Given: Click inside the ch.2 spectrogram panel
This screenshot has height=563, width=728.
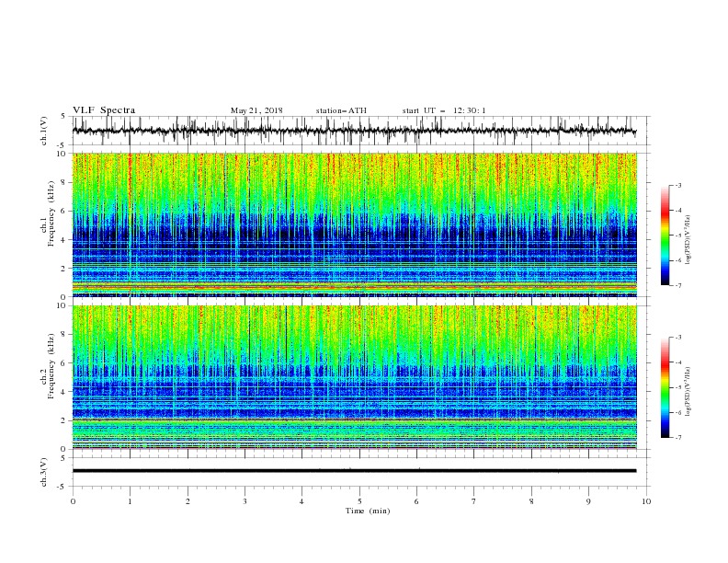Looking at the screenshot, I should pos(355,377).
